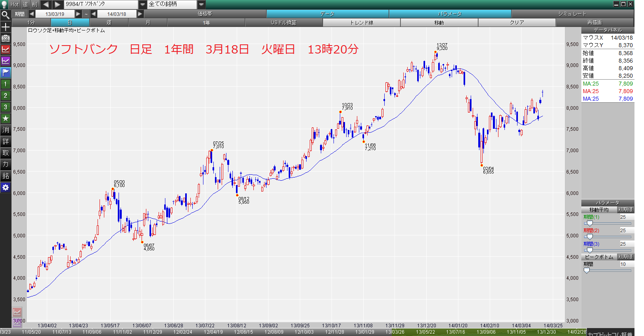Select preset 1 in sidebar
Viewport: 644px width, 336px height.
[6, 84]
